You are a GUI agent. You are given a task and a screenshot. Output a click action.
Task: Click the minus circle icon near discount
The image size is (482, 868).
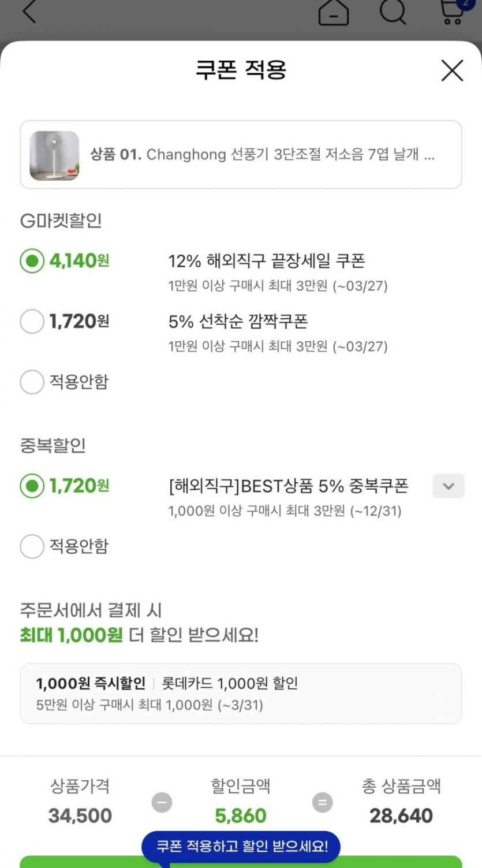coord(162,802)
